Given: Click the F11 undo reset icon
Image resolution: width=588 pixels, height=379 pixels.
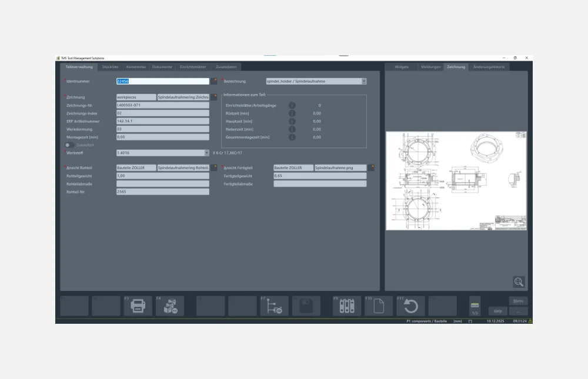Looking at the screenshot, I should point(410,306).
